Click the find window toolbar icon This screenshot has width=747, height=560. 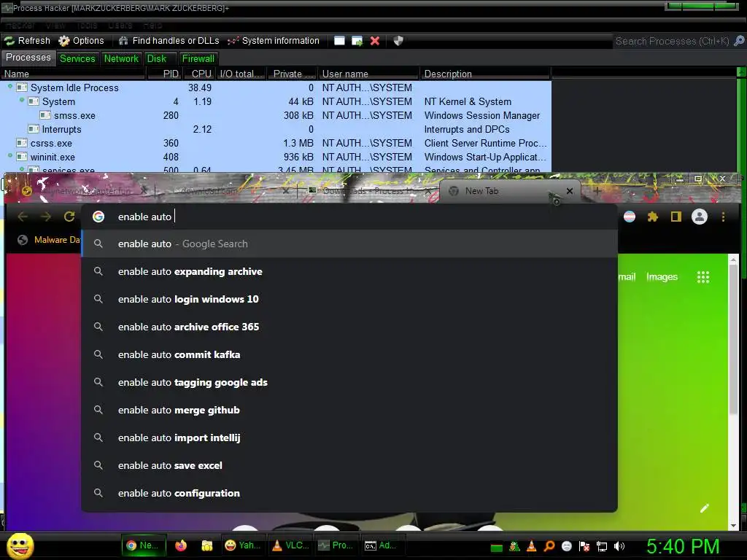click(339, 41)
